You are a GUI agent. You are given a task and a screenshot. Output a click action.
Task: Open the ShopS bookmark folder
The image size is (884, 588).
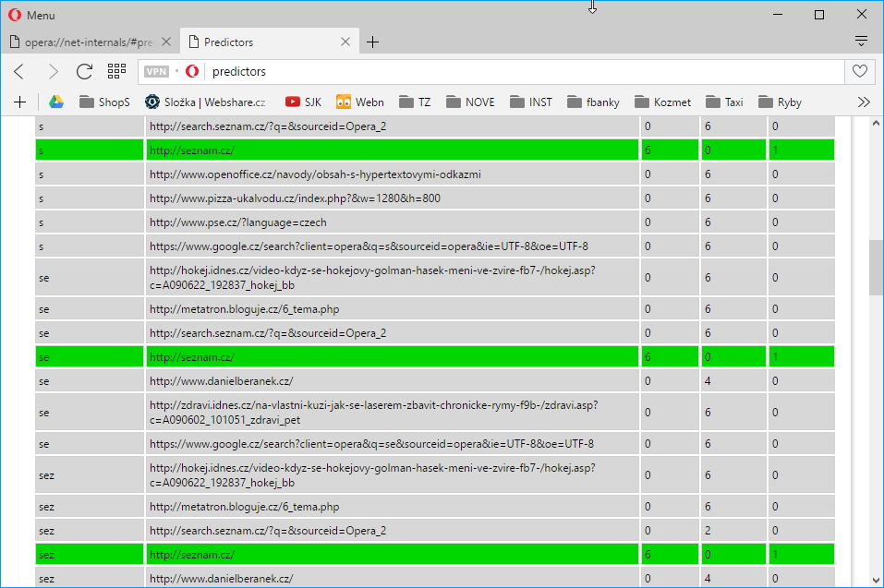point(105,102)
